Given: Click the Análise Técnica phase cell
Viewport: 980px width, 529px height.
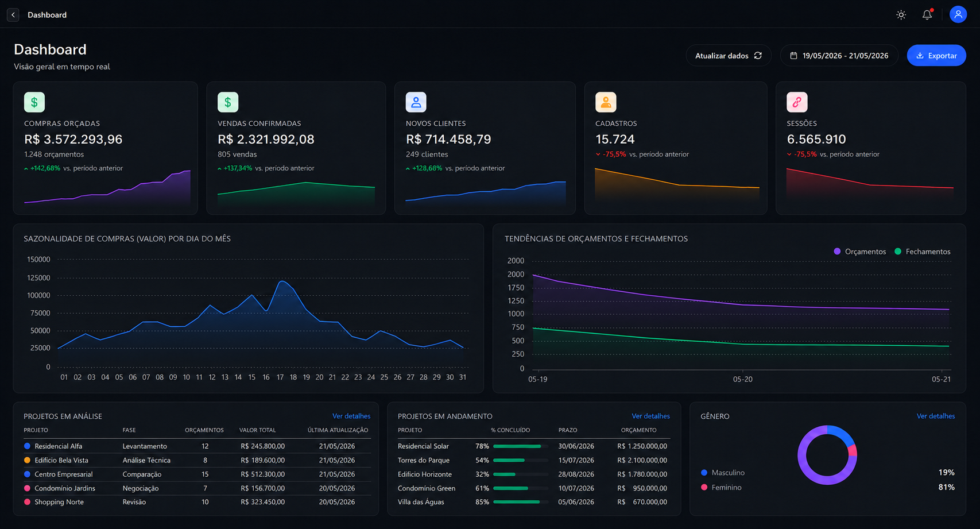Looking at the screenshot, I should tap(146, 460).
